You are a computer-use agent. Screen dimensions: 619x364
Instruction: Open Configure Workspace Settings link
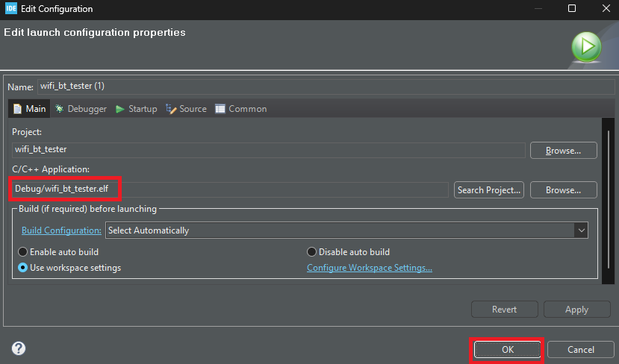370,268
